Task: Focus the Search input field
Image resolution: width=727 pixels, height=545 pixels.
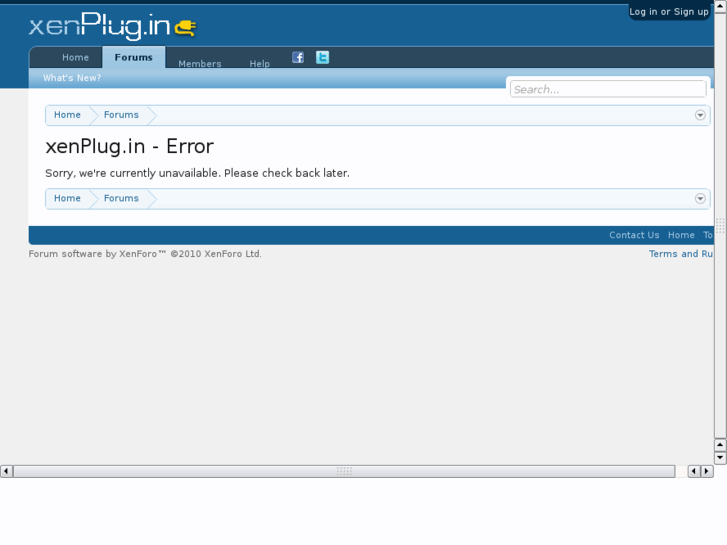Action: click(x=608, y=89)
